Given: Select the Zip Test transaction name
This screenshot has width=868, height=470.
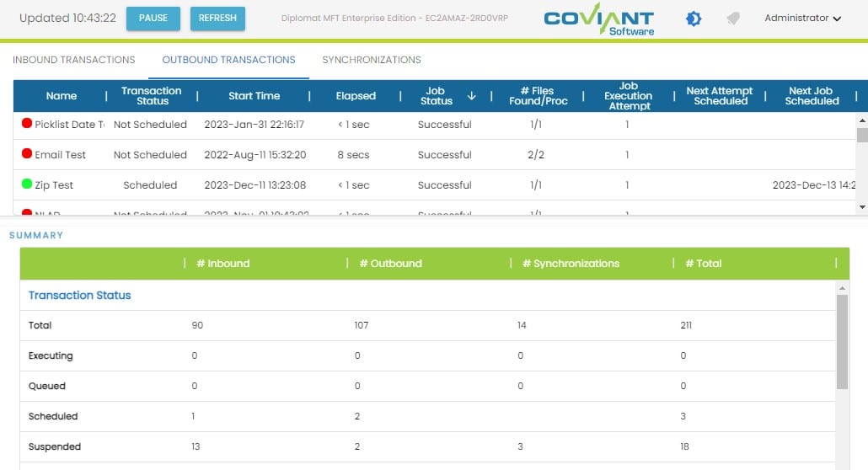Looking at the screenshot, I should (x=54, y=185).
